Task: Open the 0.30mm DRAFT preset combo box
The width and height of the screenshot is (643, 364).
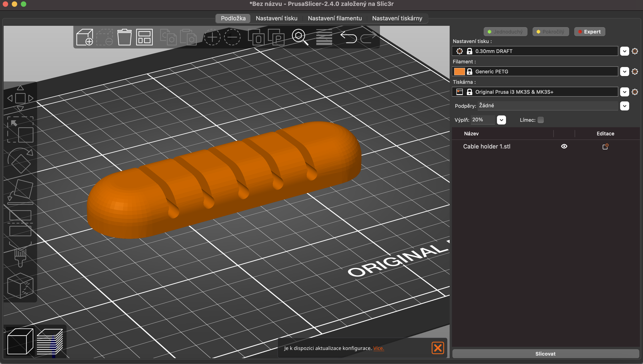Action: [535, 51]
